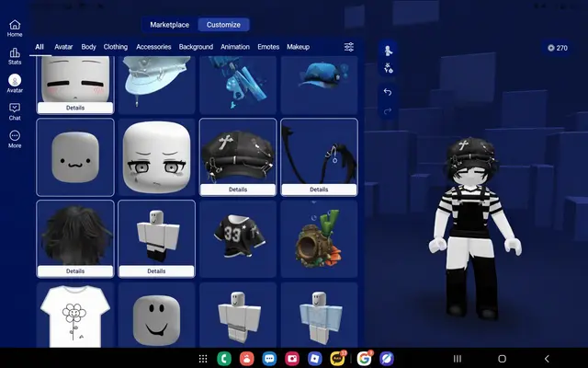Open the red camera app in taskbar
This screenshot has width=588, height=368.
coord(292,359)
